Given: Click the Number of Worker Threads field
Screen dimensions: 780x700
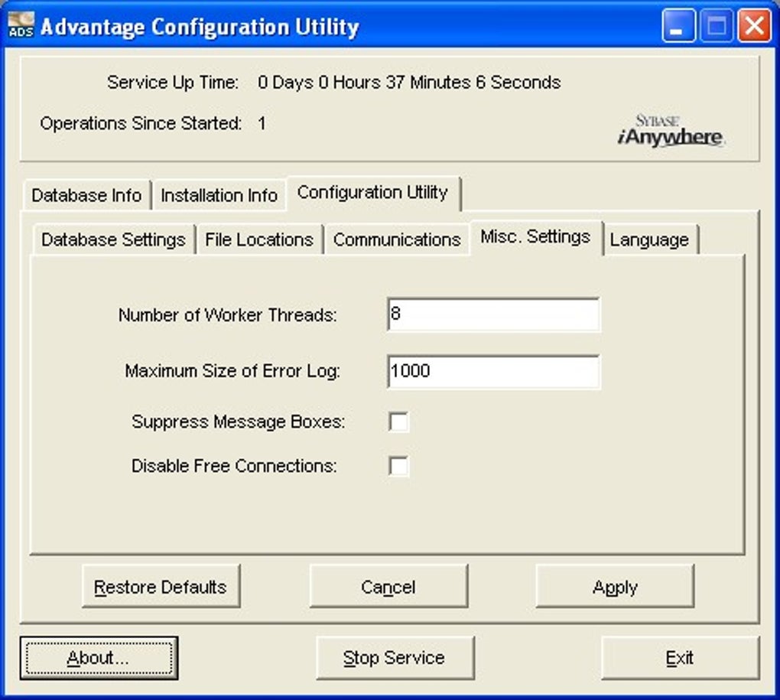Looking at the screenshot, I should [x=493, y=314].
